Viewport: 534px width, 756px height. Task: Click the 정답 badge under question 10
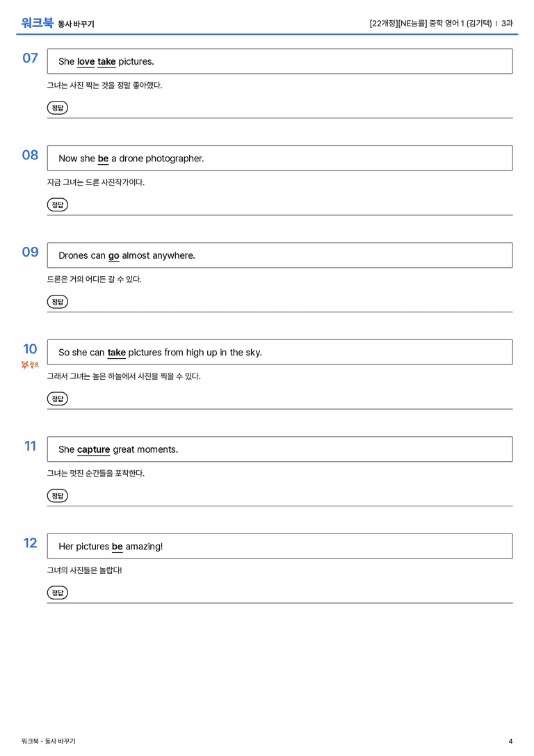57,399
